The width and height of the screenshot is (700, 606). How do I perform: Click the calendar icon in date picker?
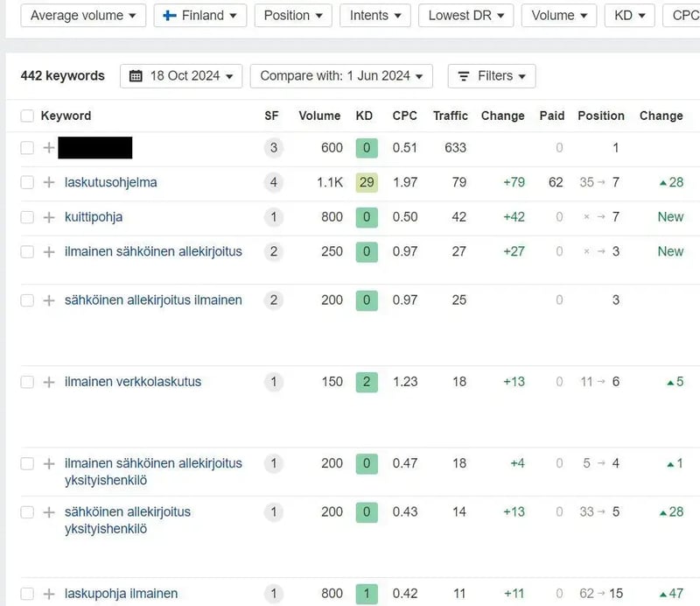click(136, 76)
